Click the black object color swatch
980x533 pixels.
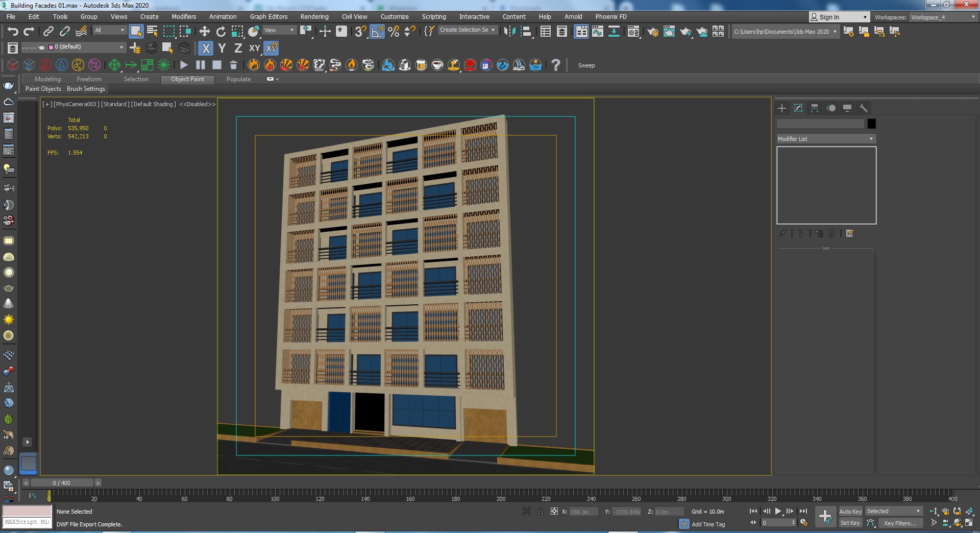pyautogui.click(x=871, y=124)
